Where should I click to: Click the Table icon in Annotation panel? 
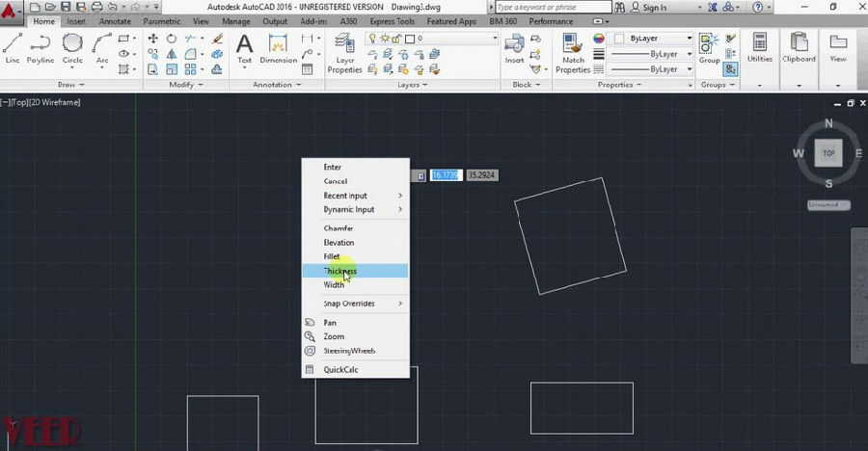point(308,69)
